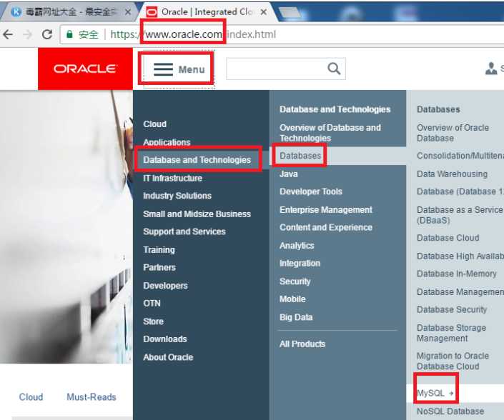Select Big Data submenu item
The height and width of the screenshot is (420, 504).
pyautogui.click(x=296, y=317)
